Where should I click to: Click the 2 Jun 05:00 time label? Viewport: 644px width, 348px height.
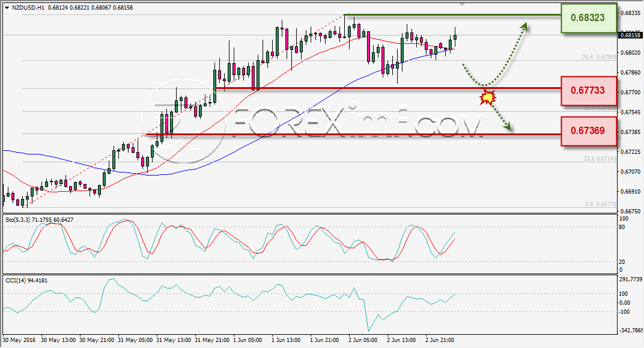point(363,340)
